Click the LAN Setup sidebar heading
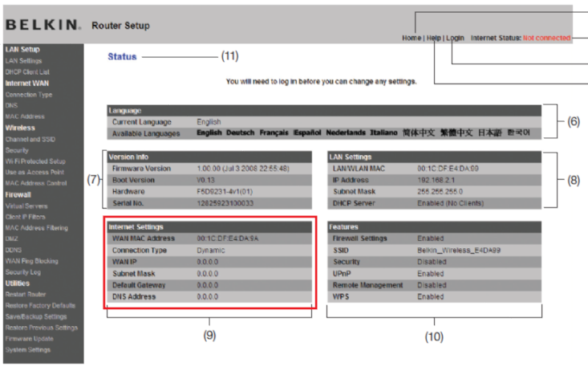The height and width of the screenshot is (367, 588). 22,50
